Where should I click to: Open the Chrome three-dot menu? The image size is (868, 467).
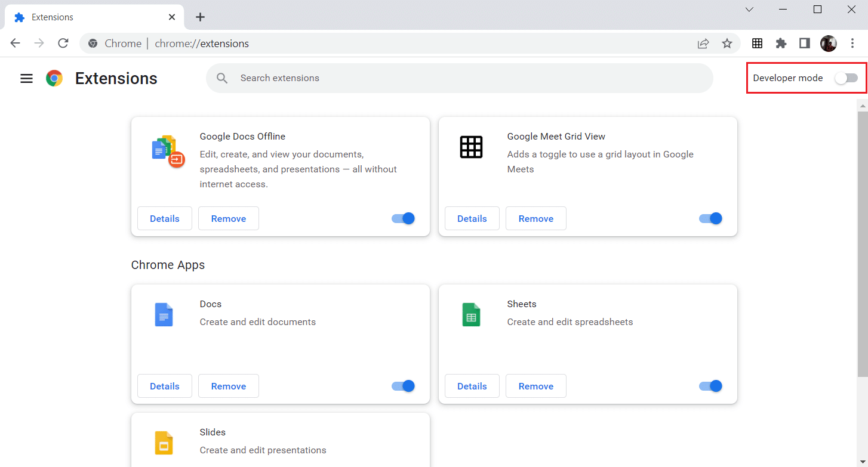[x=852, y=43]
